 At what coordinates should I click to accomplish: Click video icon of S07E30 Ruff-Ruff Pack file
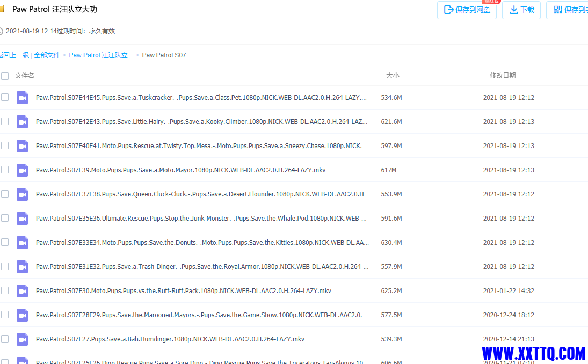(x=22, y=291)
